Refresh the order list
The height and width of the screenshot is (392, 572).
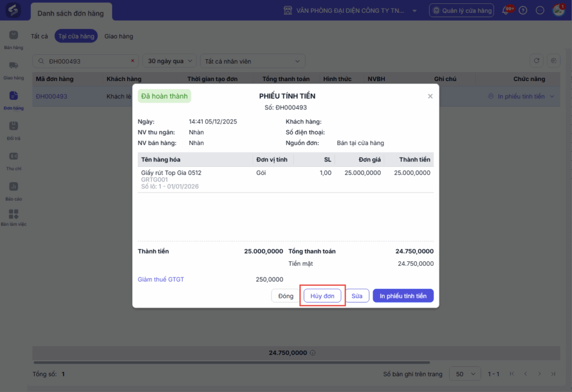click(x=537, y=61)
